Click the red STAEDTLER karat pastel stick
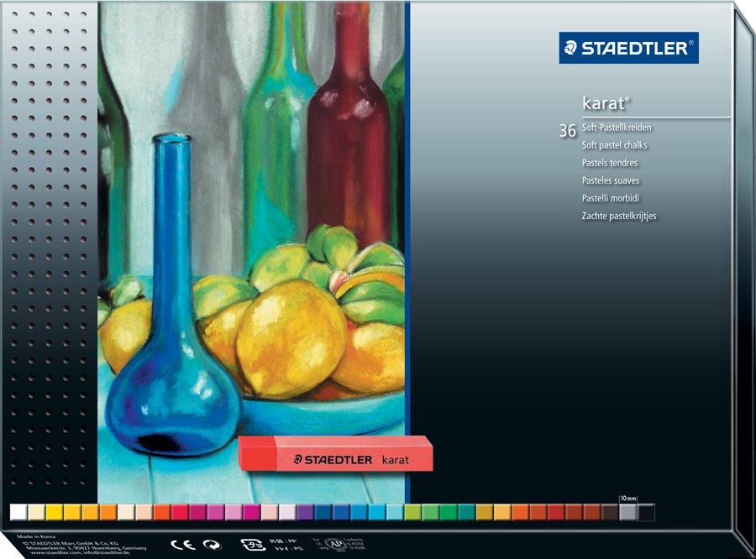Screen dimensions: 756x559 (336, 454)
